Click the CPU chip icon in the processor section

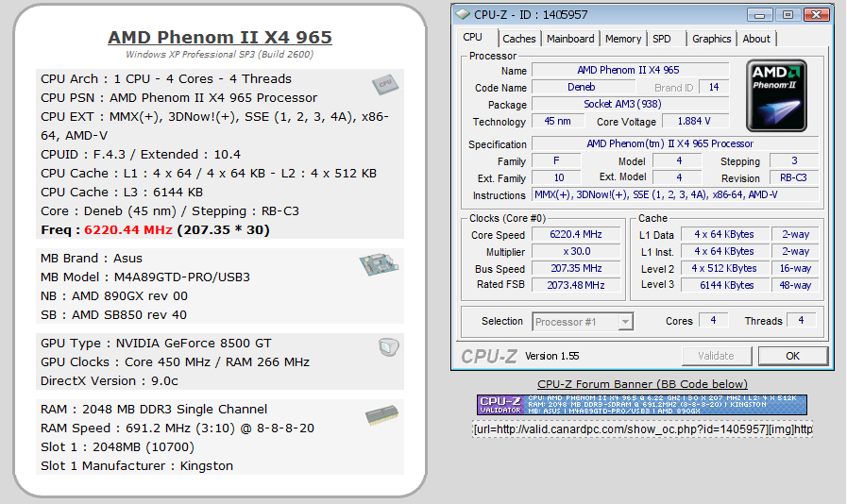385,84
